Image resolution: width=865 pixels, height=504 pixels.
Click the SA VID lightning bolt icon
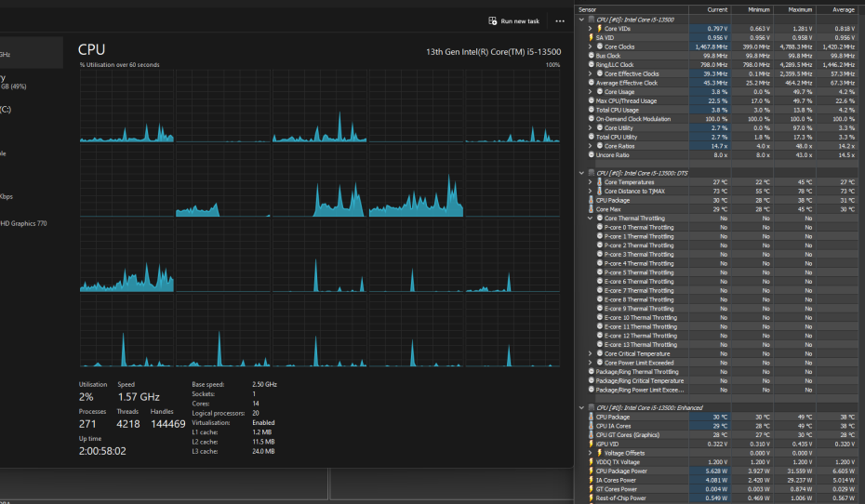pos(592,37)
